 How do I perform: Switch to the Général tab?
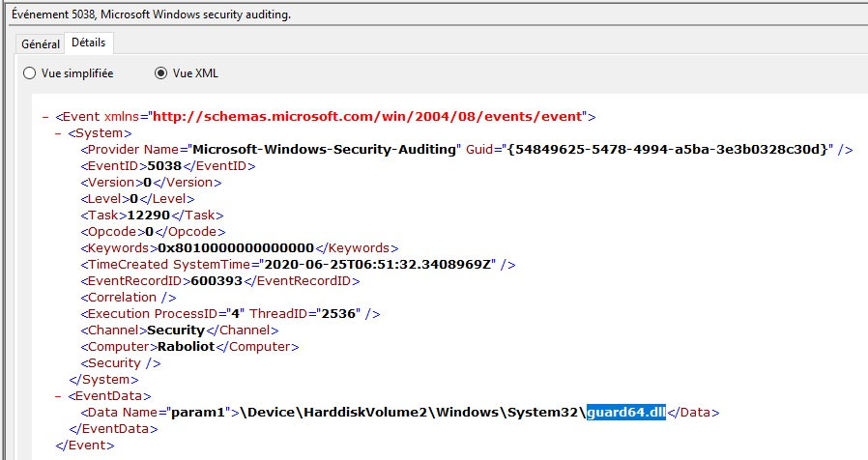click(x=41, y=44)
